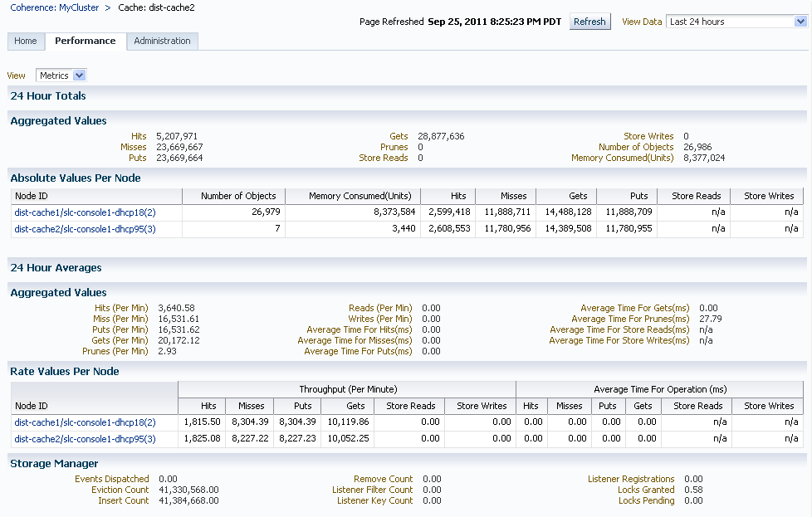Switch to the Home tab

[x=26, y=41]
